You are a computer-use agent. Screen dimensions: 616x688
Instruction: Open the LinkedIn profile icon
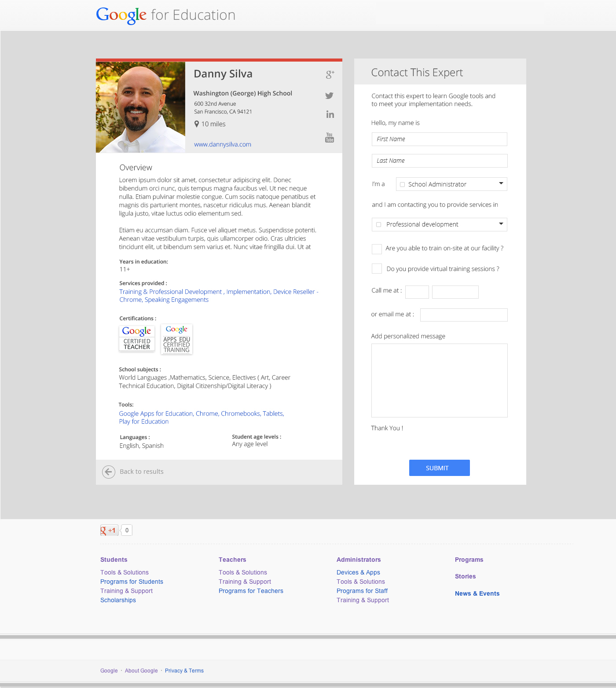click(330, 114)
